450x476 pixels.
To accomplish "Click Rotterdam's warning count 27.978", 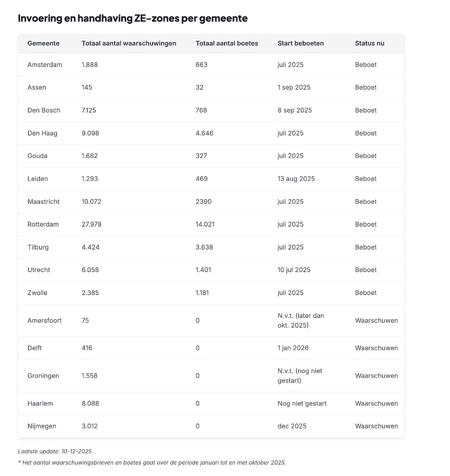I will pos(91,224).
